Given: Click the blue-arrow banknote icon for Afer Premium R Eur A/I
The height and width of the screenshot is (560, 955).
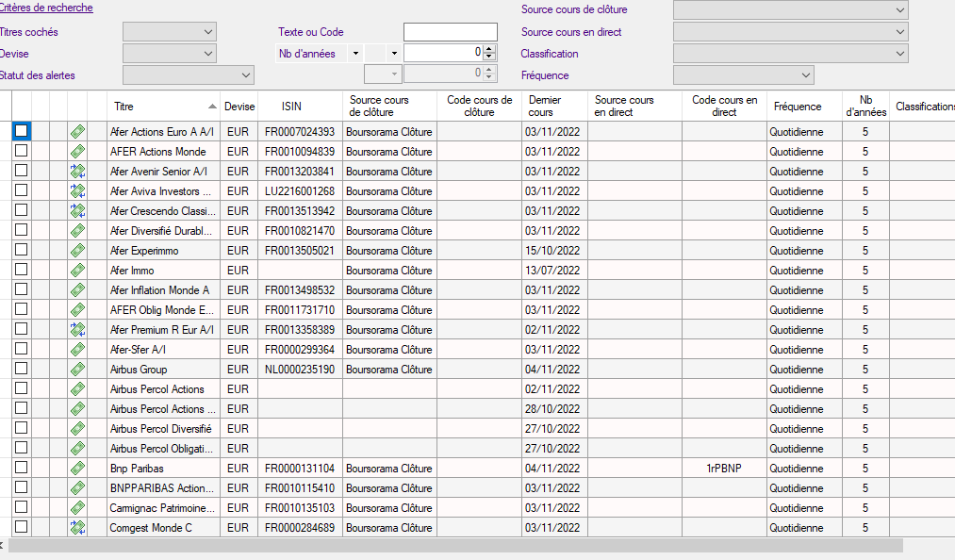Looking at the screenshot, I should [x=77, y=330].
